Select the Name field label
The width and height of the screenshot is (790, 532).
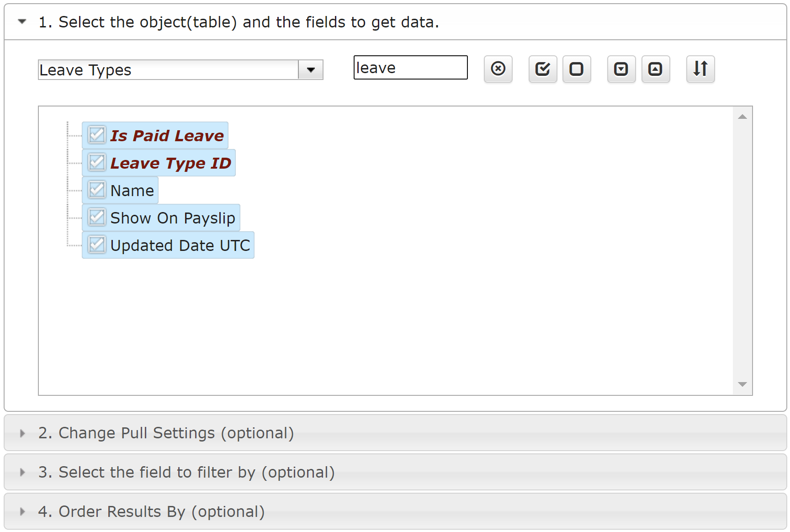[x=132, y=191]
